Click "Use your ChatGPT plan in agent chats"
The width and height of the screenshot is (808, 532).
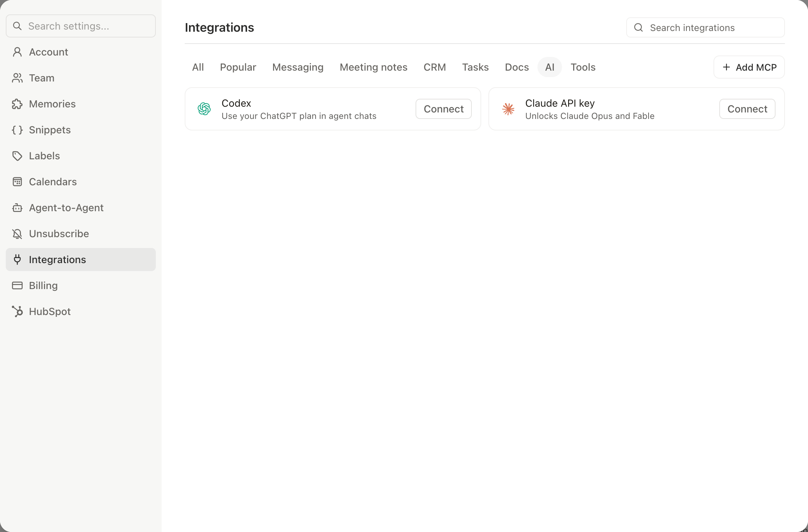299,116
